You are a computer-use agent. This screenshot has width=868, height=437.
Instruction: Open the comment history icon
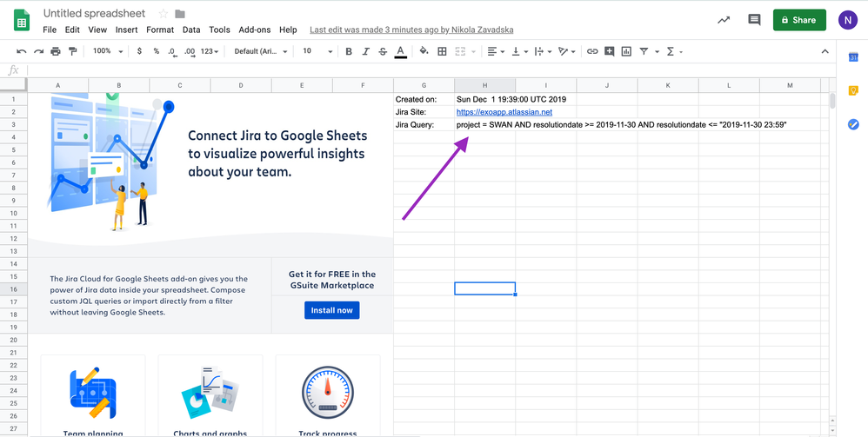(754, 20)
